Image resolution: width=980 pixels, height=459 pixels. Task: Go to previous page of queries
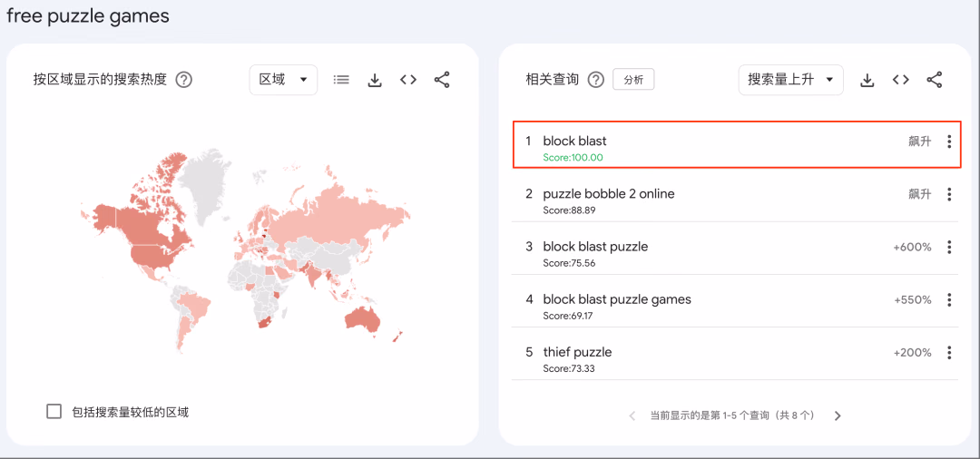(x=632, y=415)
